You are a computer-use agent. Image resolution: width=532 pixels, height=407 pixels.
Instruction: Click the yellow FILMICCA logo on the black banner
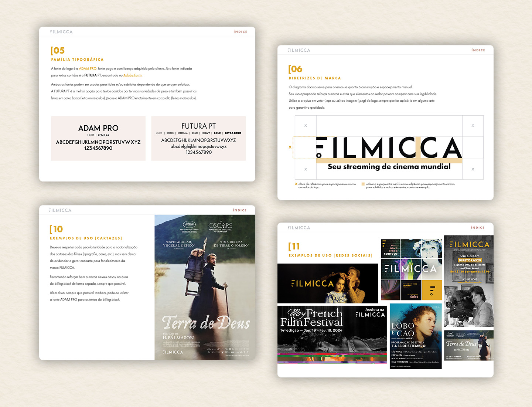click(312, 284)
